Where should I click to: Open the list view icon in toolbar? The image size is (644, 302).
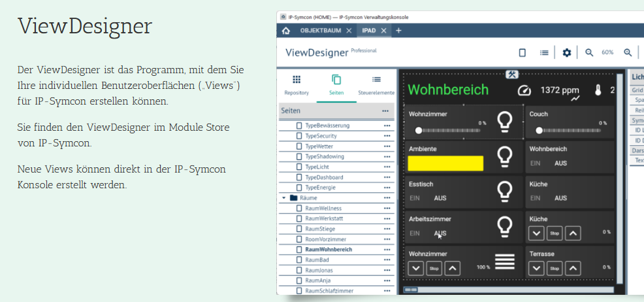coord(544,52)
